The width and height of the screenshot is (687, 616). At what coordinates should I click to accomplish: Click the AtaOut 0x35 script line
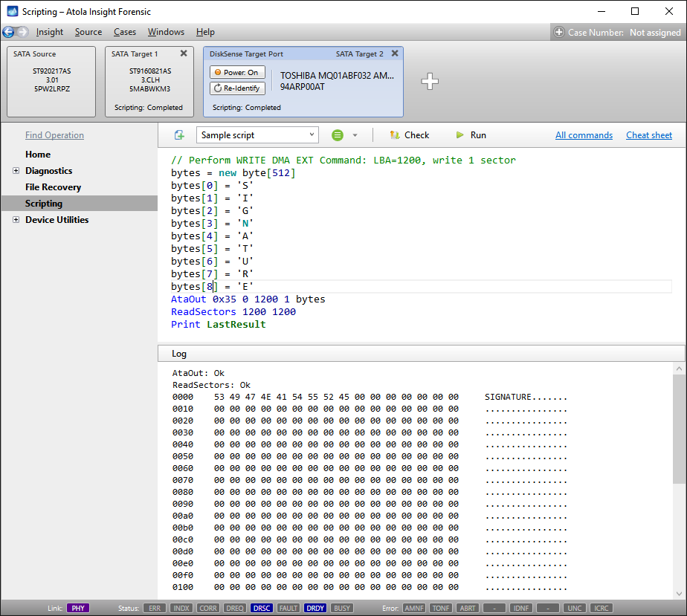248,299
